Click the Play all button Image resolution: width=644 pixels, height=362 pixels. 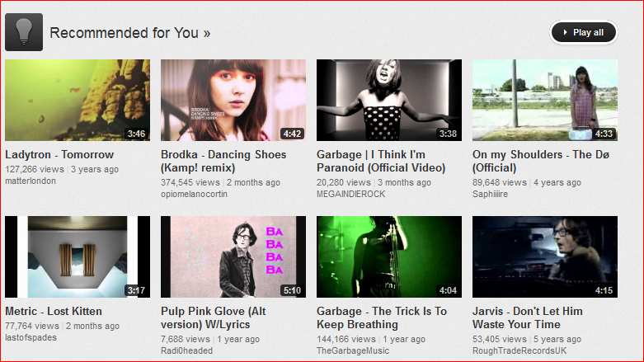click(x=584, y=32)
